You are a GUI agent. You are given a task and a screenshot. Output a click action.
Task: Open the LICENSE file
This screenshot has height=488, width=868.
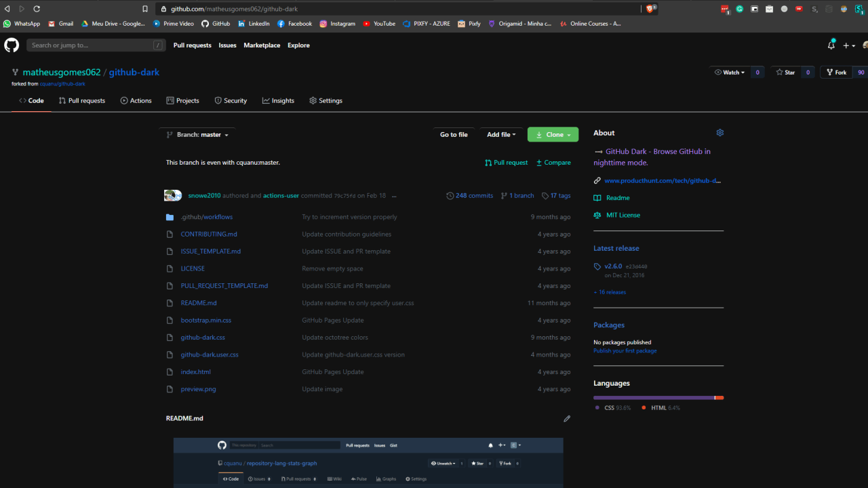[193, 268]
